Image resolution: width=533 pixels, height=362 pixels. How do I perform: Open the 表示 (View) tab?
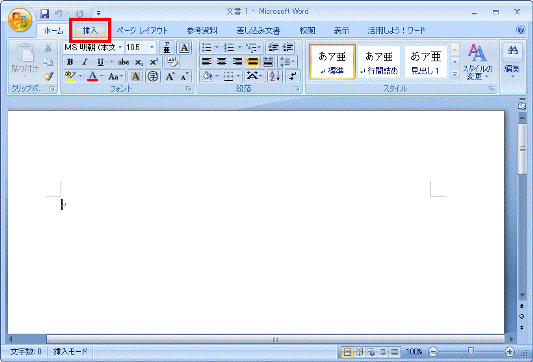point(341,31)
